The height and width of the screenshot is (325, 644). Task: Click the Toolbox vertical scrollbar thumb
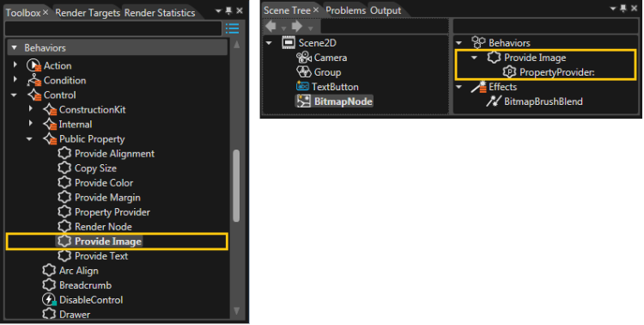click(236, 186)
